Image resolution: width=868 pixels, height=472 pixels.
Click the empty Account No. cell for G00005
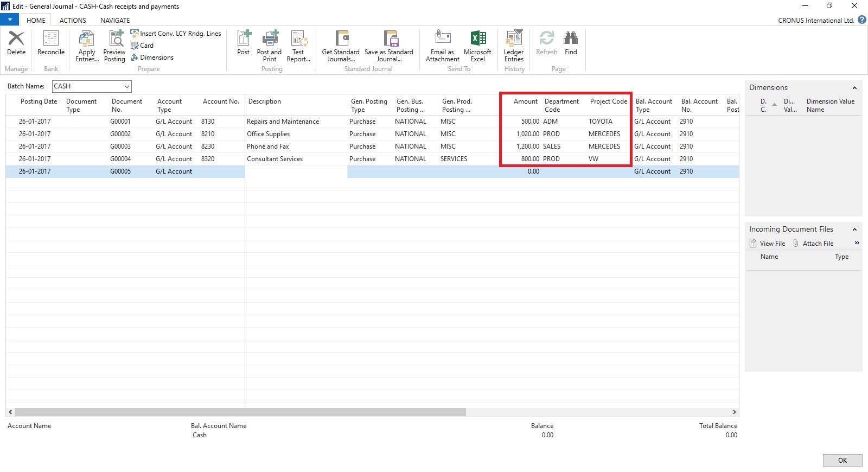click(x=221, y=171)
